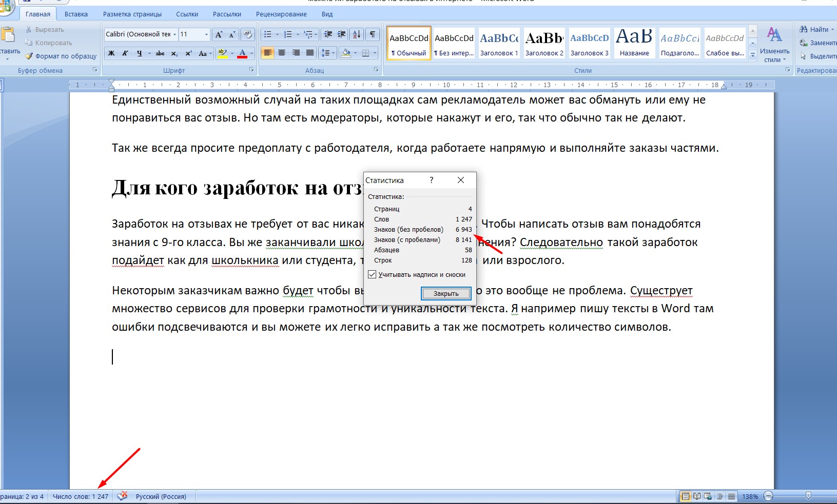Click the Русский (Россия) language indicator
837x504 pixels.
(161, 496)
